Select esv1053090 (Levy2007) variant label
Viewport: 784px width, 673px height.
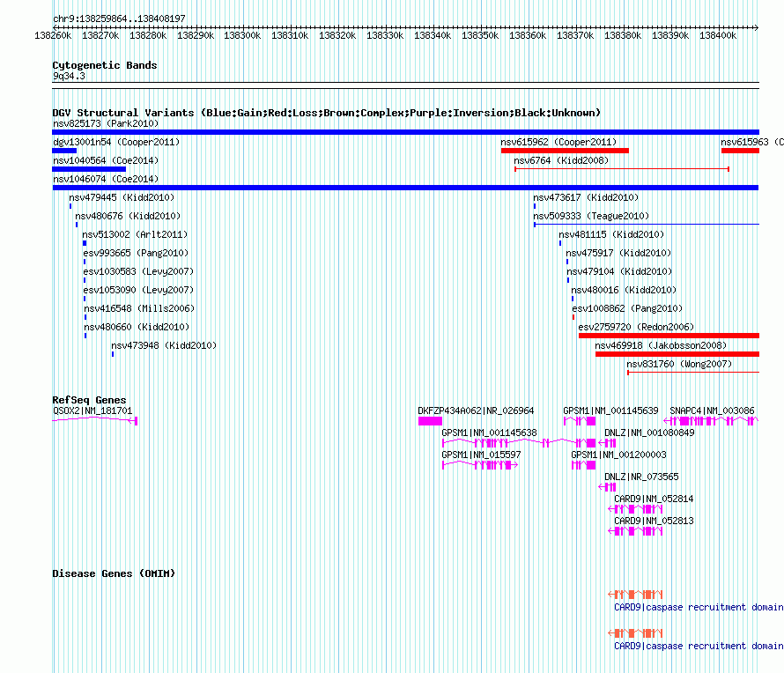pos(138,290)
